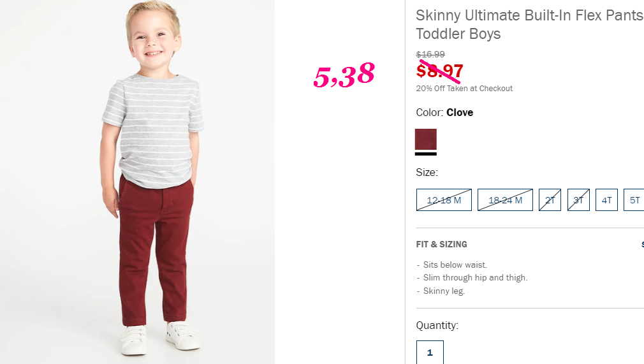The image size is (644, 364).
Task: Pick the crossed-out 3T size option
Action: [x=578, y=200]
